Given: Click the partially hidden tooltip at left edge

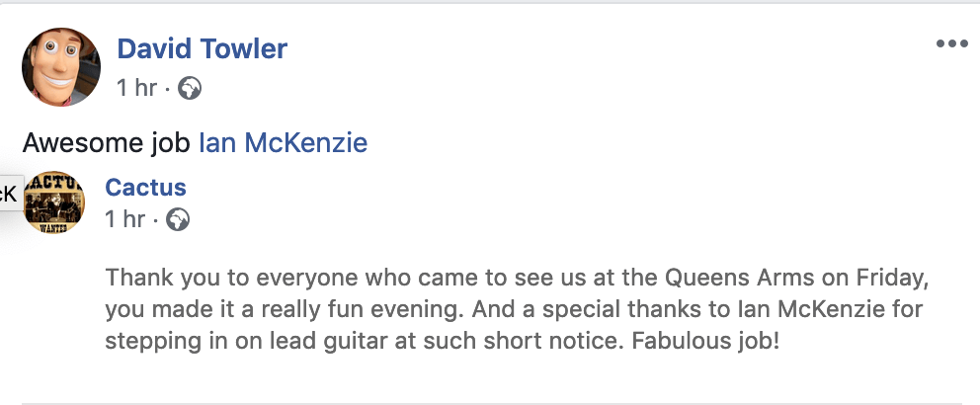Looking at the screenshot, I should [8, 193].
